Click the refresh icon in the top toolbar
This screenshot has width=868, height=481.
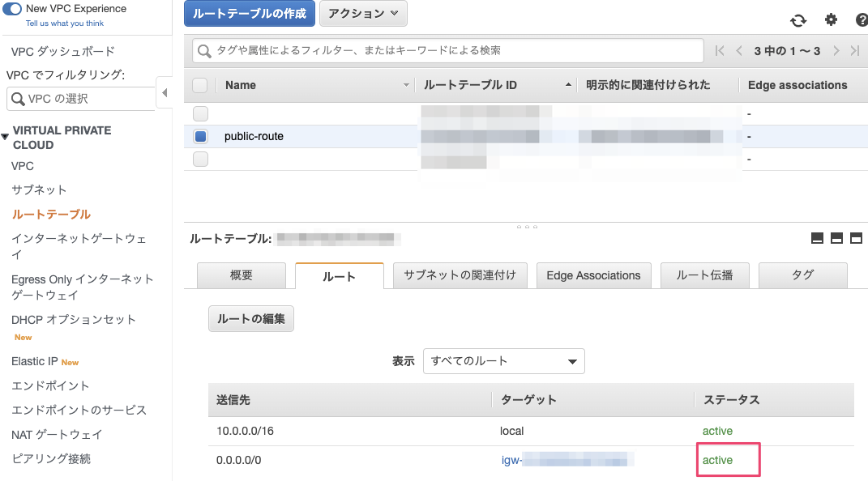[798, 20]
